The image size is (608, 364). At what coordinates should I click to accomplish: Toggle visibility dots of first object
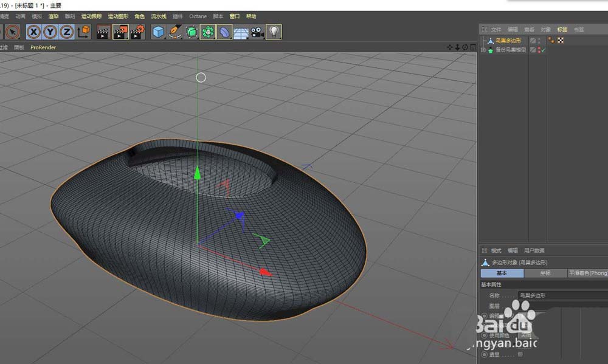tap(539, 41)
